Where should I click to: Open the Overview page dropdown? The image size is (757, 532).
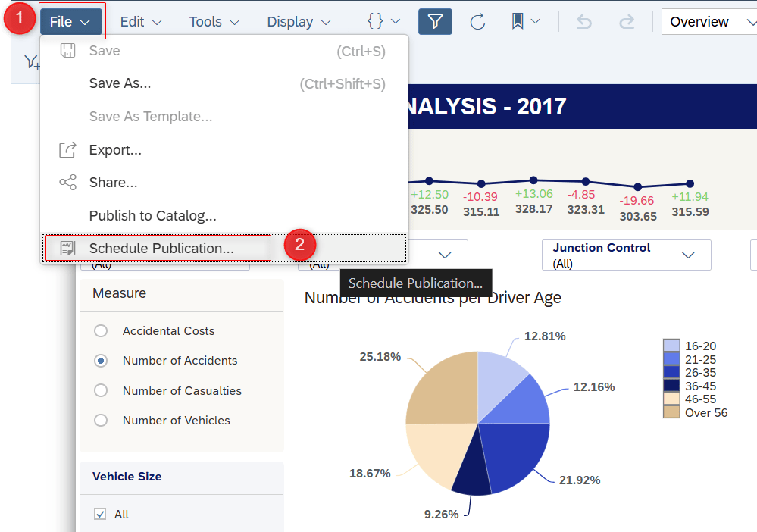708,22
